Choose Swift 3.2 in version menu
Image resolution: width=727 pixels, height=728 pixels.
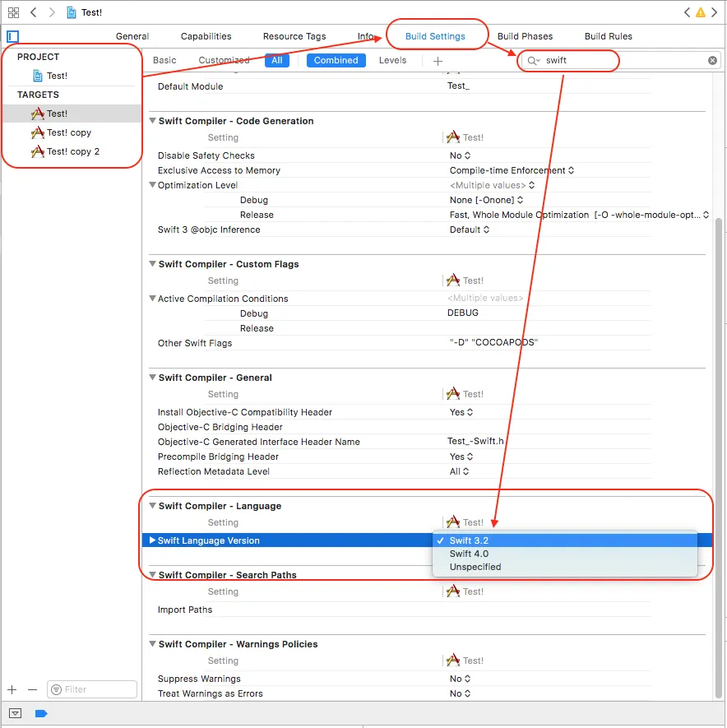coord(564,540)
